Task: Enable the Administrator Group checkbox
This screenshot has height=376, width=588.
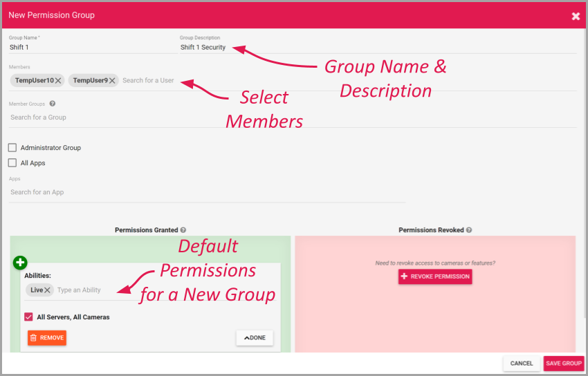Action: 12,147
